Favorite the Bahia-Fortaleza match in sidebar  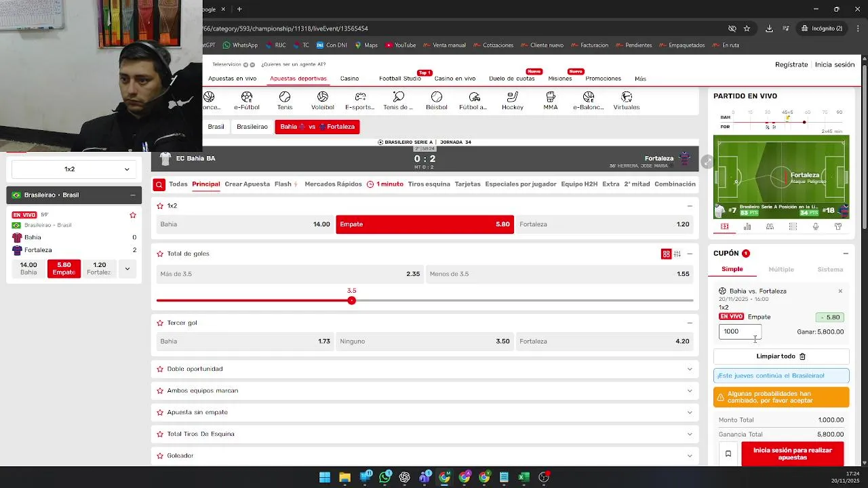click(x=133, y=215)
